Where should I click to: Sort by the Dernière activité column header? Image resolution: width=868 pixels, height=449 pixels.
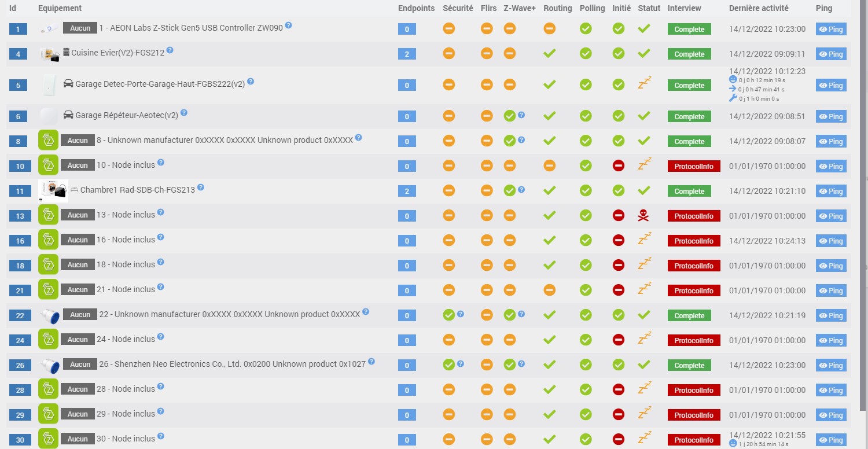tap(759, 8)
